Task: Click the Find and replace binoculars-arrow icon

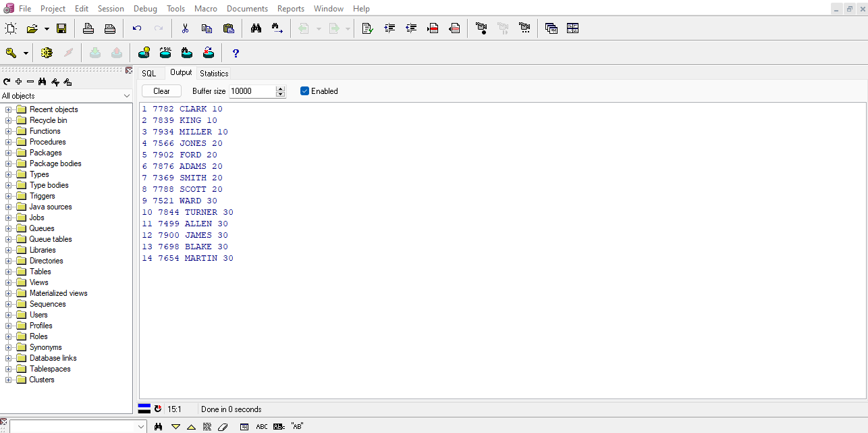Action: [x=277, y=28]
